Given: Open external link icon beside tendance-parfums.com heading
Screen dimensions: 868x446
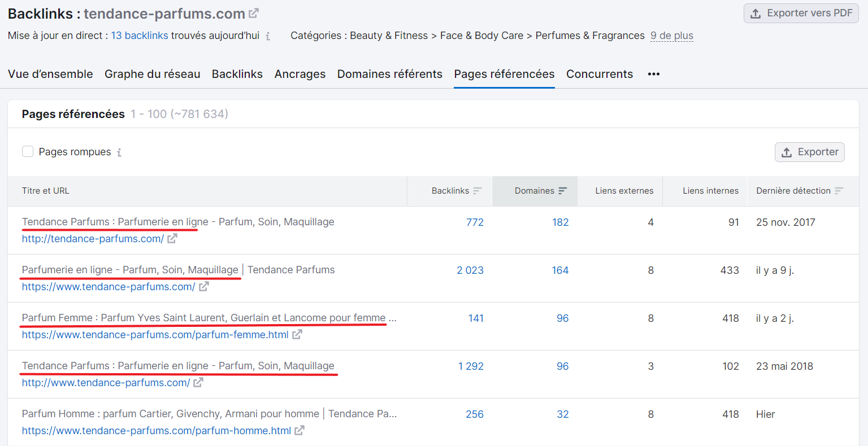Looking at the screenshot, I should [x=254, y=13].
